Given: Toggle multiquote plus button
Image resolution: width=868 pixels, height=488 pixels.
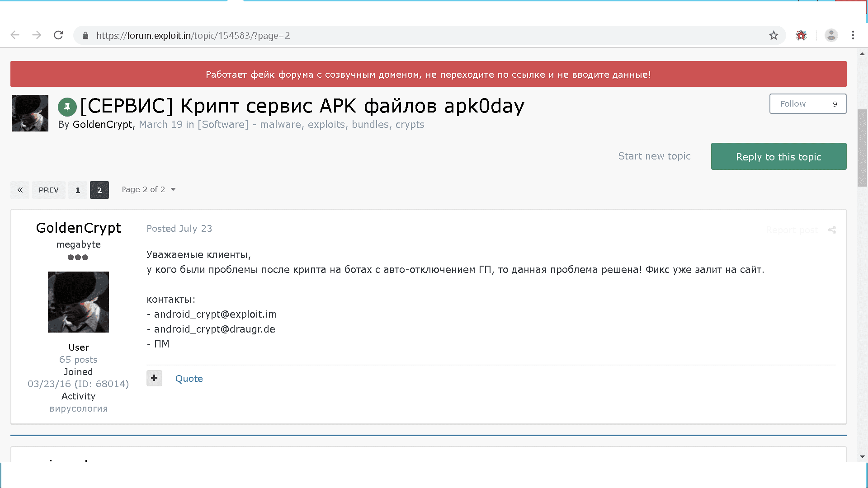Looking at the screenshot, I should tap(154, 378).
